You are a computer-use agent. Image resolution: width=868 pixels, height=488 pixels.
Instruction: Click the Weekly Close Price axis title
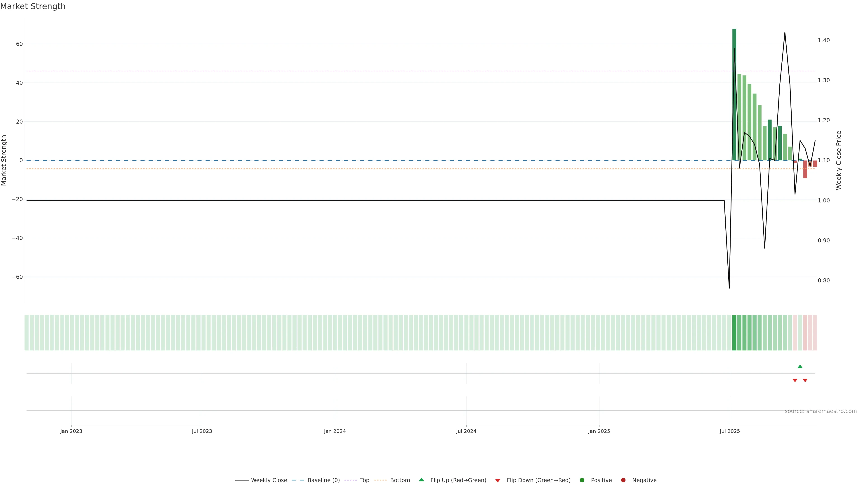coord(839,160)
